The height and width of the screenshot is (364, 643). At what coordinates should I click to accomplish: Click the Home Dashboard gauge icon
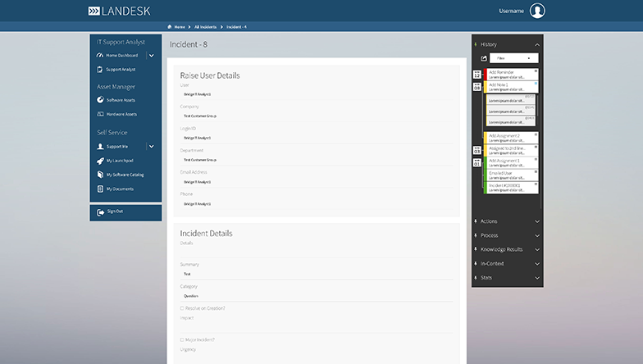coord(99,55)
